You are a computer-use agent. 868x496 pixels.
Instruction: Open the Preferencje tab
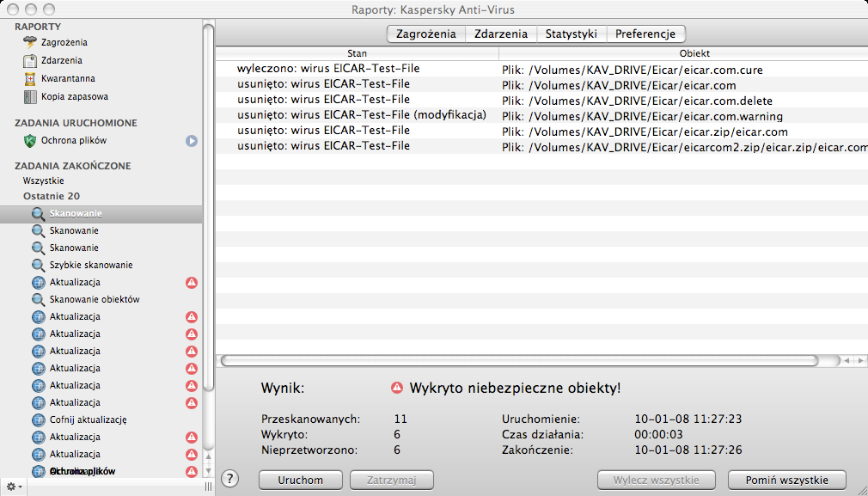click(x=645, y=34)
